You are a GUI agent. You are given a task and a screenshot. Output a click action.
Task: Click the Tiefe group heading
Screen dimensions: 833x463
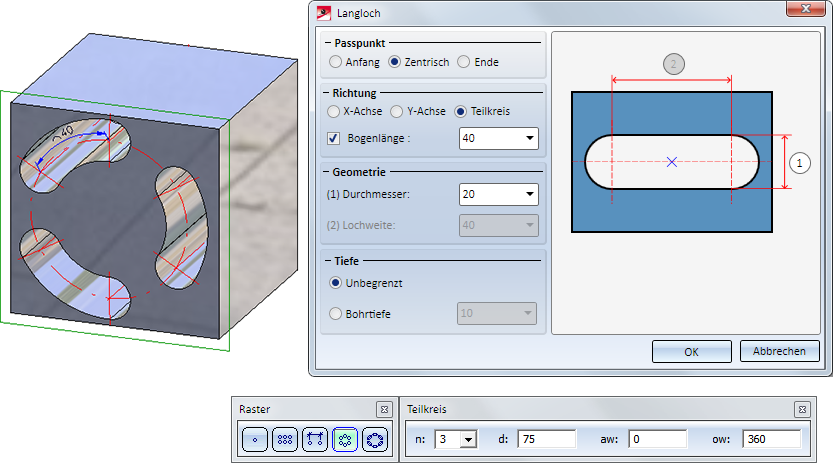tap(346, 261)
